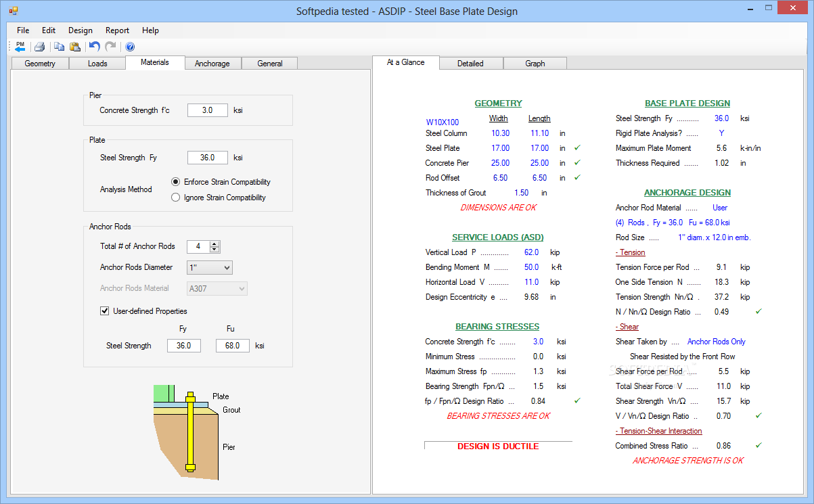Select the At a Glance tab
Viewport: 814px width, 504px height.
click(x=406, y=62)
